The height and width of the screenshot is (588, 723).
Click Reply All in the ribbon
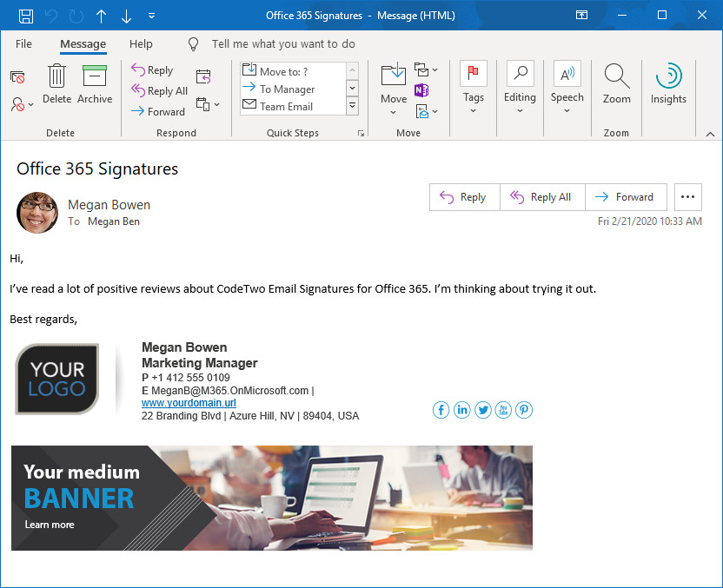(160, 91)
